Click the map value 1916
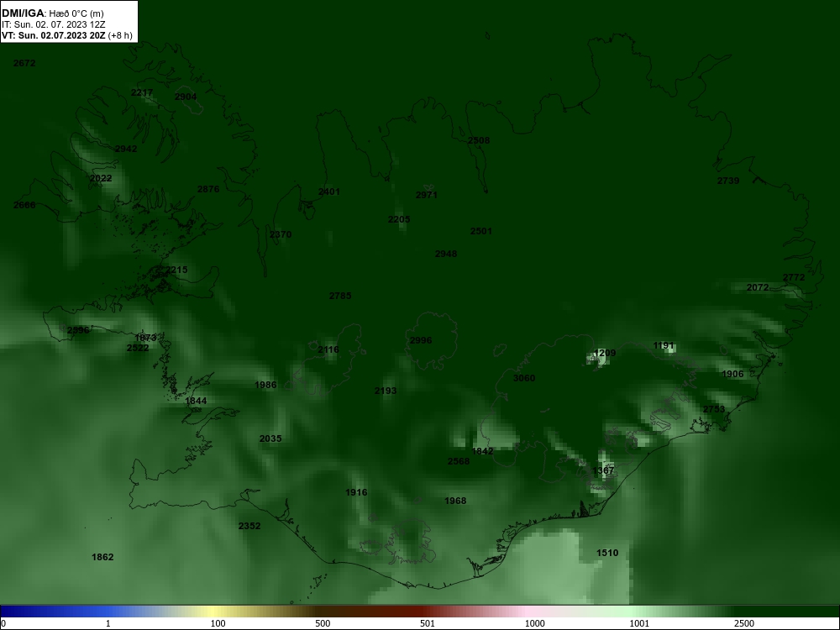The image size is (840, 630). [x=356, y=493]
